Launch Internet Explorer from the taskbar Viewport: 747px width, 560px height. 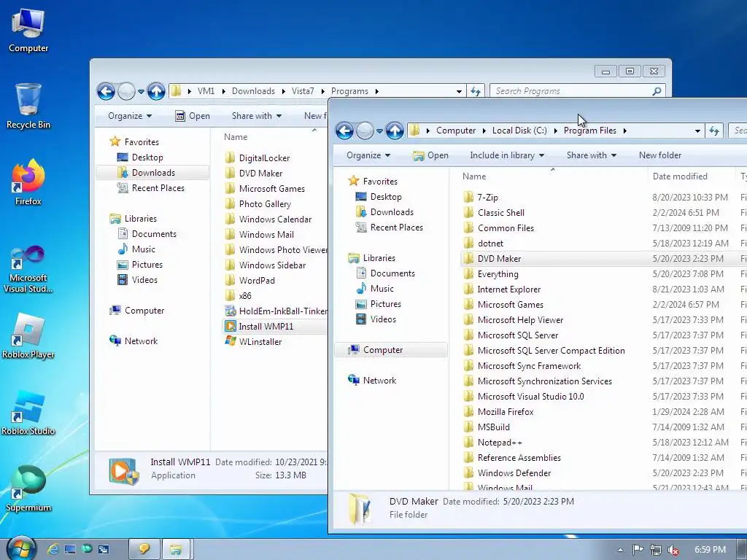(x=53, y=549)
